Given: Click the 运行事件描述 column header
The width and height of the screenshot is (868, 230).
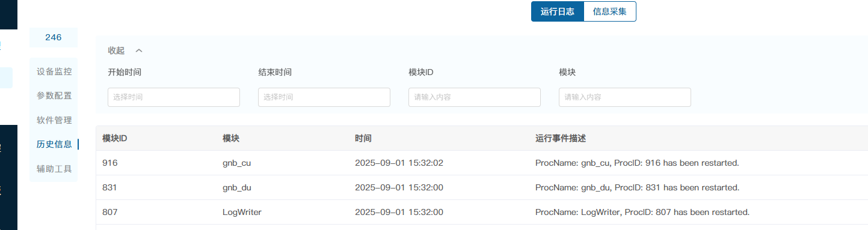Looking at the screenshot, I should (561, 138).
